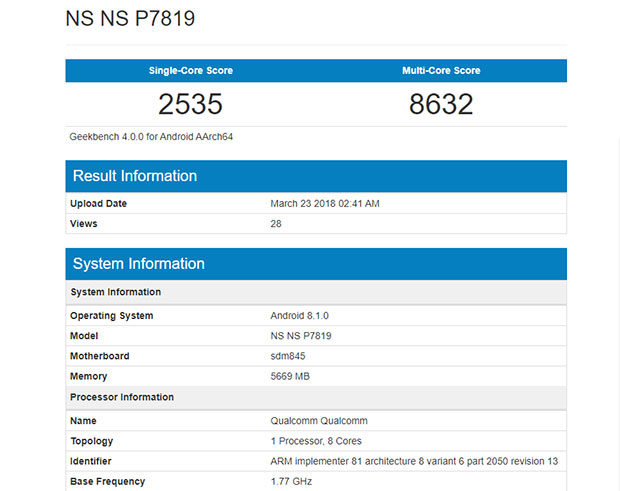Click the 1.77 GHz base frequency value
Screen dimensions: 620x491
coord(291,481)
